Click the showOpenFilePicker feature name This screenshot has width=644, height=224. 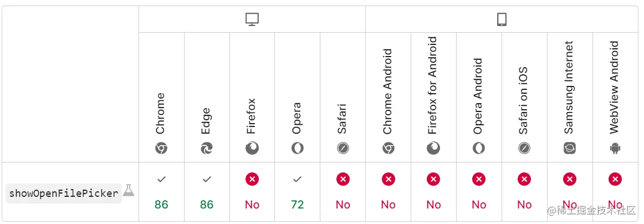click(64, 194)
